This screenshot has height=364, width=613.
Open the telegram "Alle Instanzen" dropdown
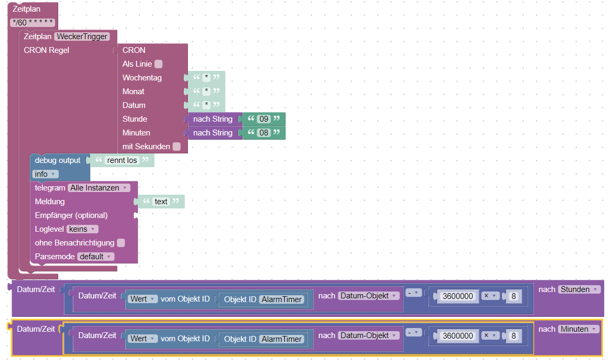99,188
